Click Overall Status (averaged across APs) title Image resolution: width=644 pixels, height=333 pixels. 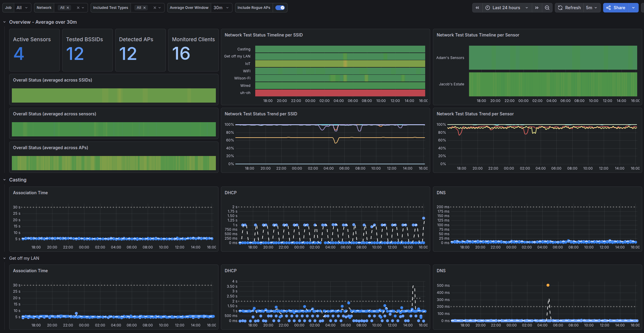[50, 148]
